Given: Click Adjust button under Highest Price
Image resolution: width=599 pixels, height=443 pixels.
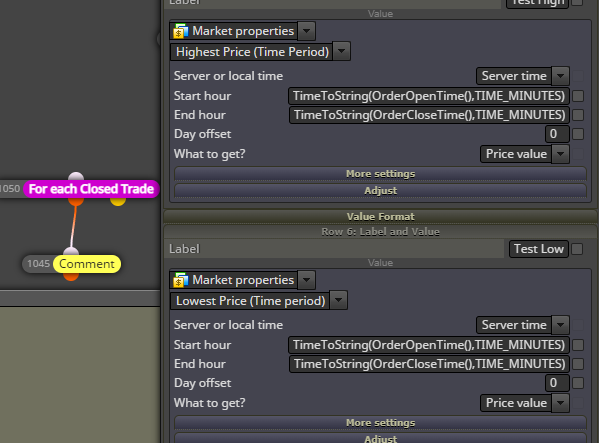Looking at the screenshot, I should tap(380, 191).
